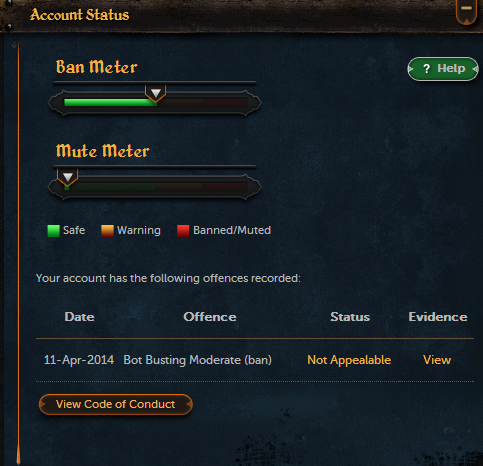
Task: Click the Not Appealable status link
Action: coord(349,360)
